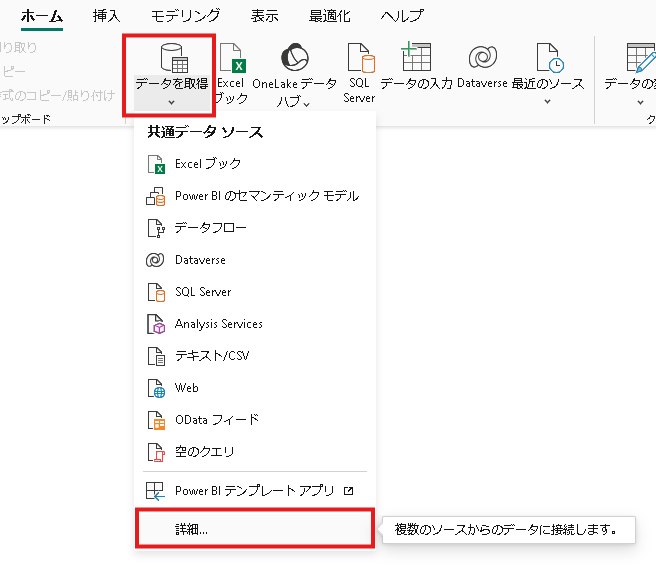Choose Analysis Services menu entry
The height and width of the screenshot is (573, 656).
pyautogui.click(x=254, y=324)
